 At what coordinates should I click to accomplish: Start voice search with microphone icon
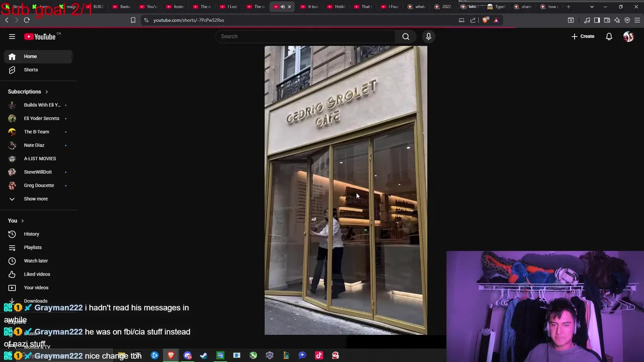(x=429, y=36)
